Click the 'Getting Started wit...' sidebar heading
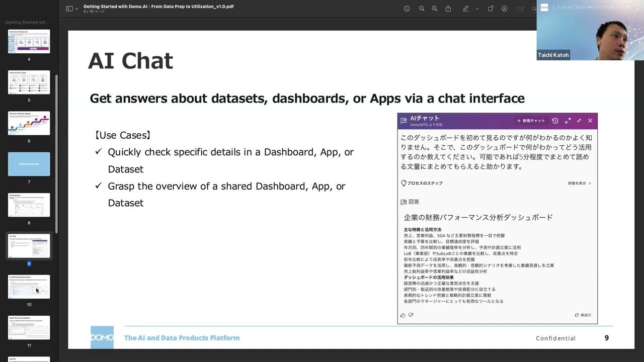644x362 pixels. [x=27, y=22]
